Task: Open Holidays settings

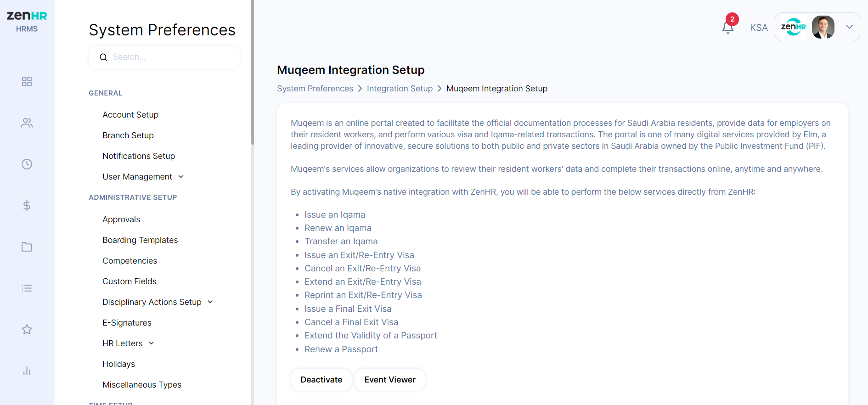Action: click(x=118, y=364)
